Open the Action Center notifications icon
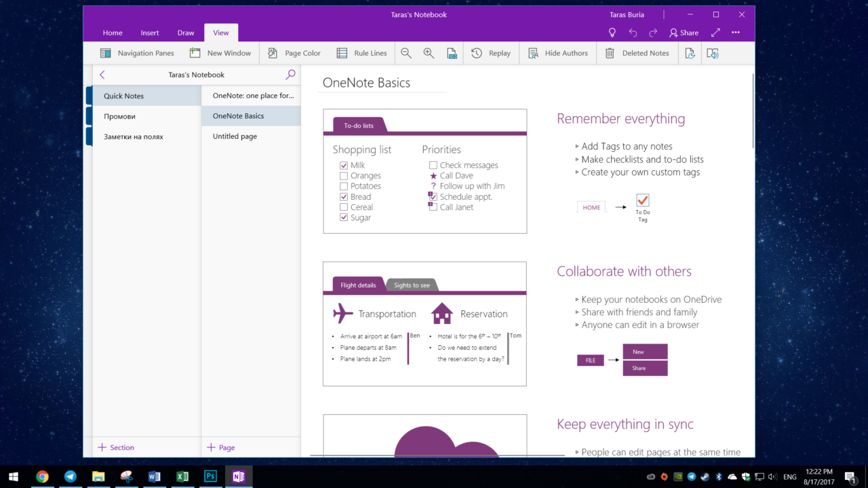 pos(850,476)
